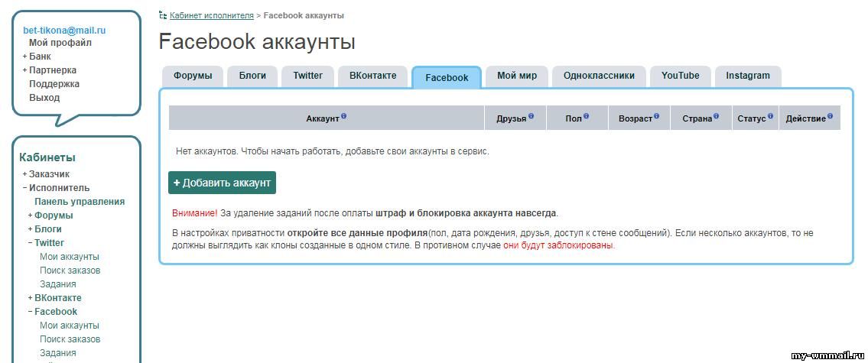
Task: Click the info icon next to Статус header
Action: tap(770, 116)
